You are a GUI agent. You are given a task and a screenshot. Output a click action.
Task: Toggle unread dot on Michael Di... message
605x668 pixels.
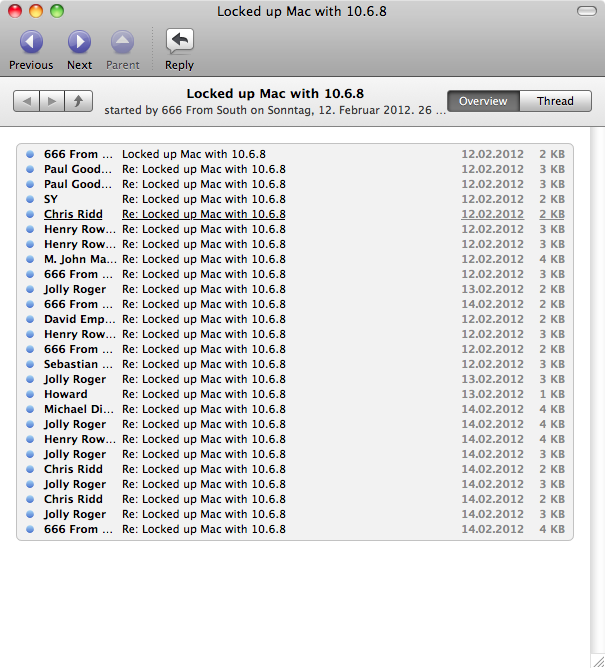point(30,409)
